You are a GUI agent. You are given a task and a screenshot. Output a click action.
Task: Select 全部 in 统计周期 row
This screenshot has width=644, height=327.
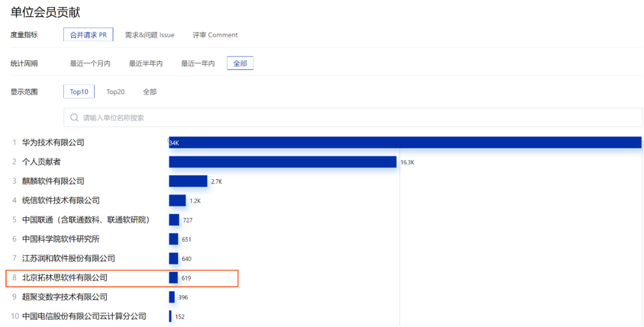pyautogui.click(x=240, y=63)
